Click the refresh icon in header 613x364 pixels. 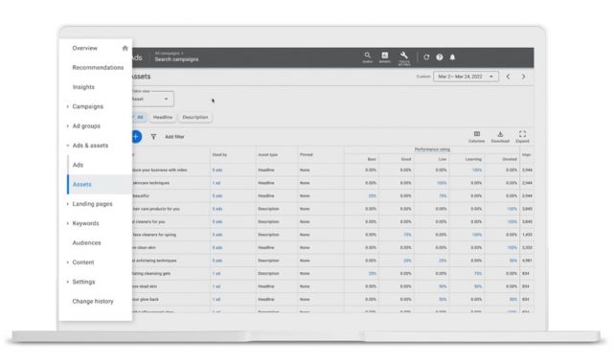[x=426, y=57]
